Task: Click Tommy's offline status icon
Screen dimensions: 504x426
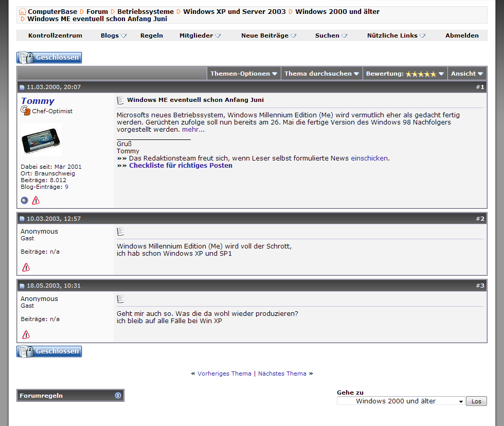Action: click(x=25, y=201)
